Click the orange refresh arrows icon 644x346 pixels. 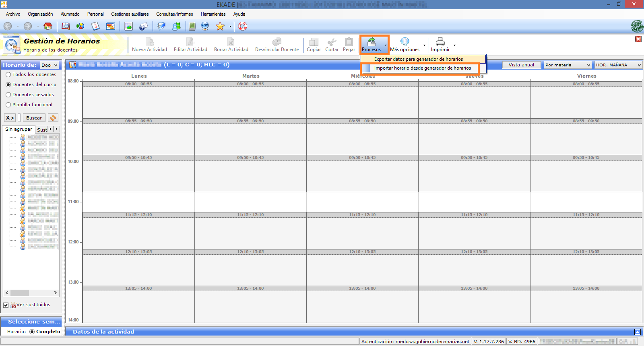coord(53,118)
